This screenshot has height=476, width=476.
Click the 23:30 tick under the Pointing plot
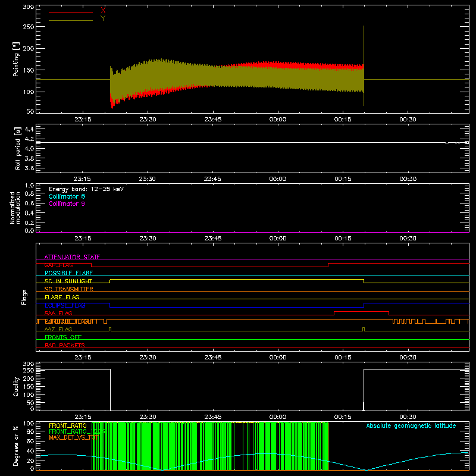[x=148, y=120]
